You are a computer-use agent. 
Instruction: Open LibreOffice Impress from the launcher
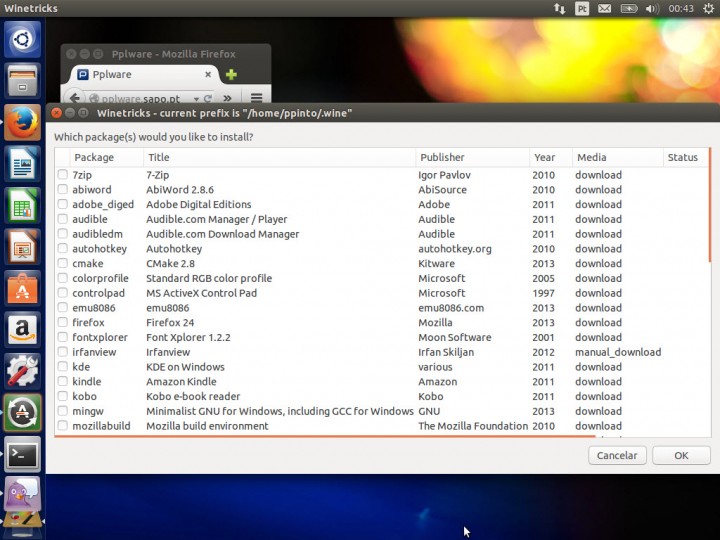pos(22,247)
